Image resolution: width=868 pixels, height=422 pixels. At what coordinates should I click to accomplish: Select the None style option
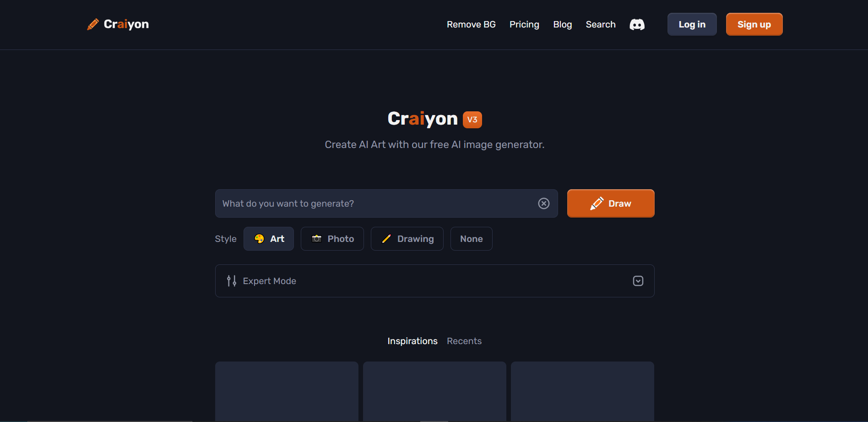tap(471, 238)
